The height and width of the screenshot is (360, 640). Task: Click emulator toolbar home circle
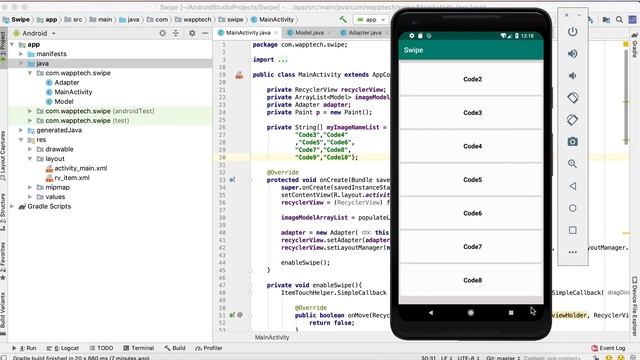[572, 208]
